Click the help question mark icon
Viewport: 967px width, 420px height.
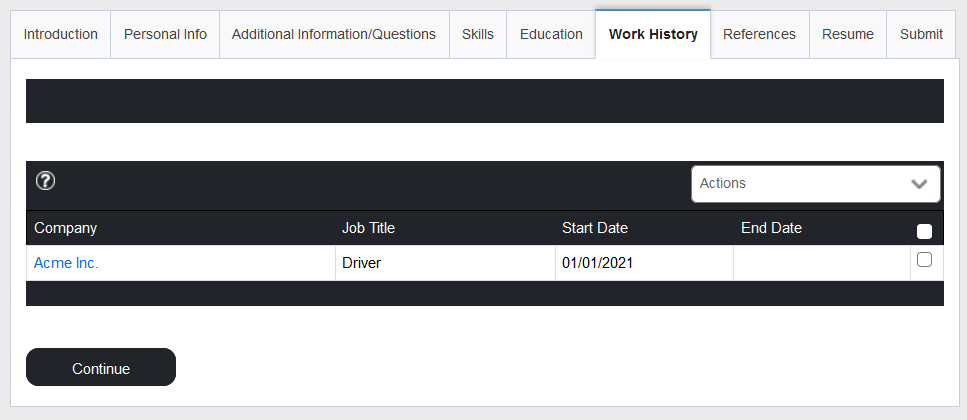[45, 181]
